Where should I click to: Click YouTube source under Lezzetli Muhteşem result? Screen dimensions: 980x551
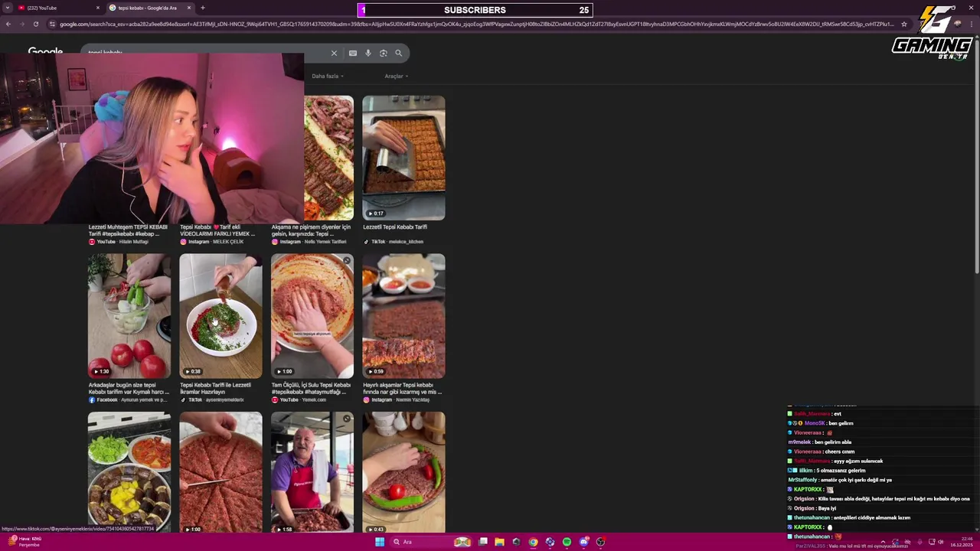pyautogui.click(x=119, y=242)
